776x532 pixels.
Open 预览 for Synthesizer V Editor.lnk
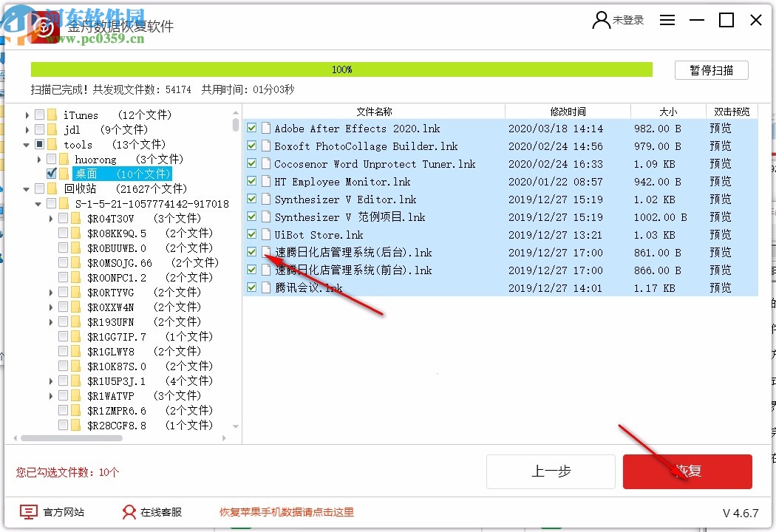point(721,199)
